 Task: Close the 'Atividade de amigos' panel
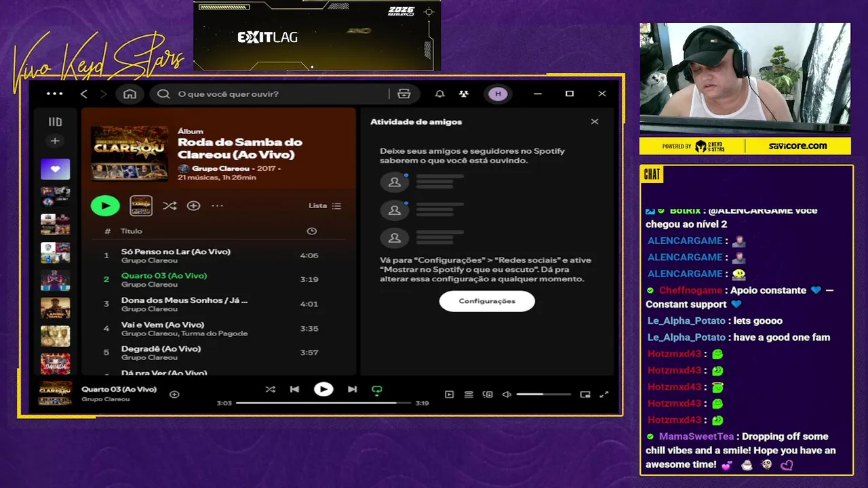[595, 122]
